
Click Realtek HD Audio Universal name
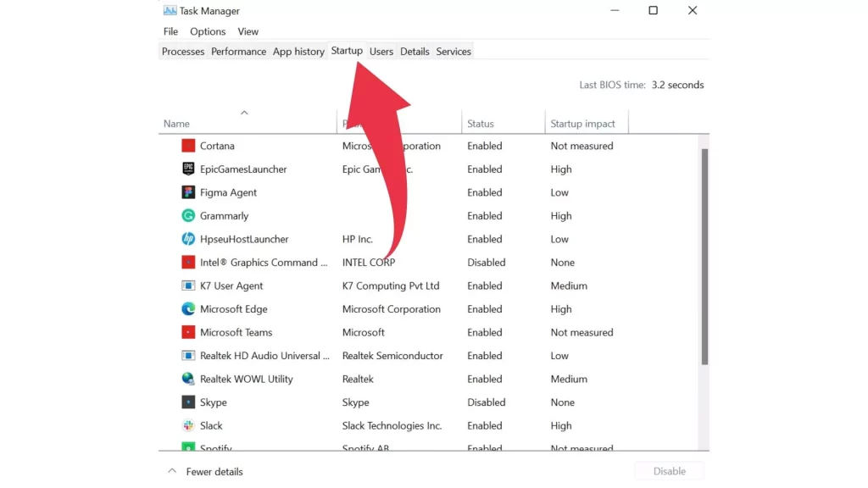coord(264,355)
